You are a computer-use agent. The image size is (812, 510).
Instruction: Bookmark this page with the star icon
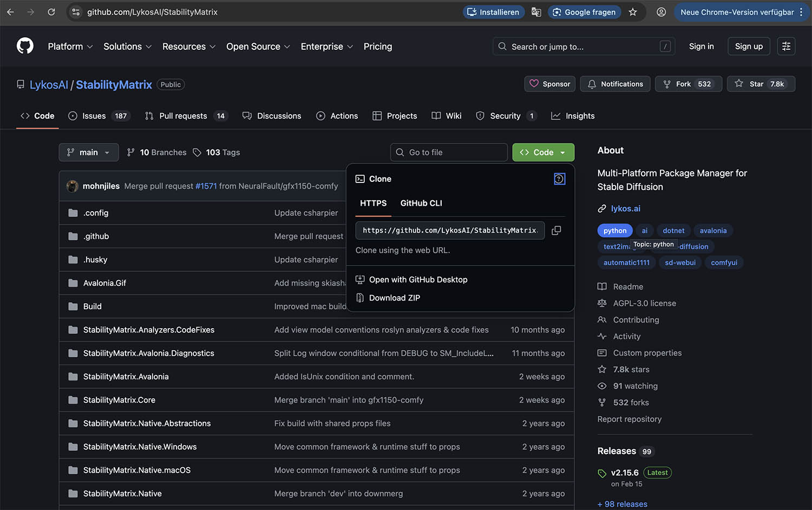click(632, 12)
